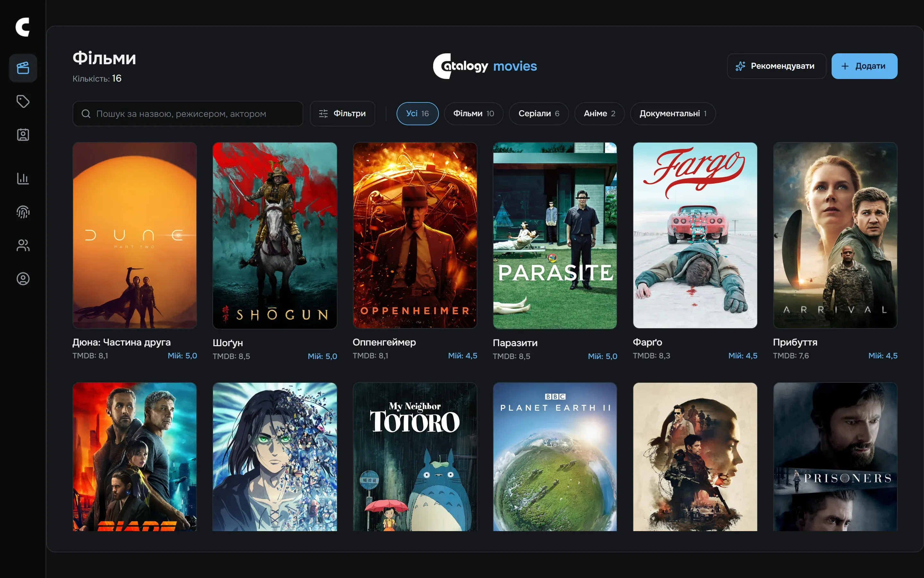Screen dimensions: 924x578
Task: Open the anime character poster
Action: [275, 456]
